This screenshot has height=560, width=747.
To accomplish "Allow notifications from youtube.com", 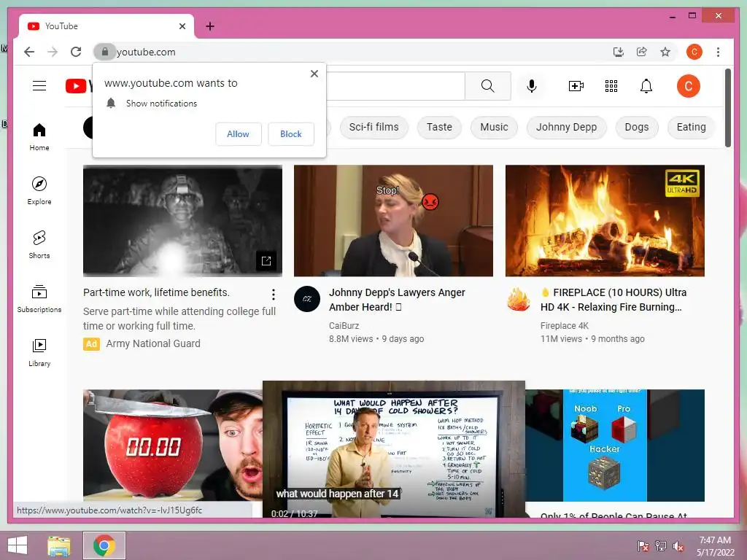I will 239,134.
